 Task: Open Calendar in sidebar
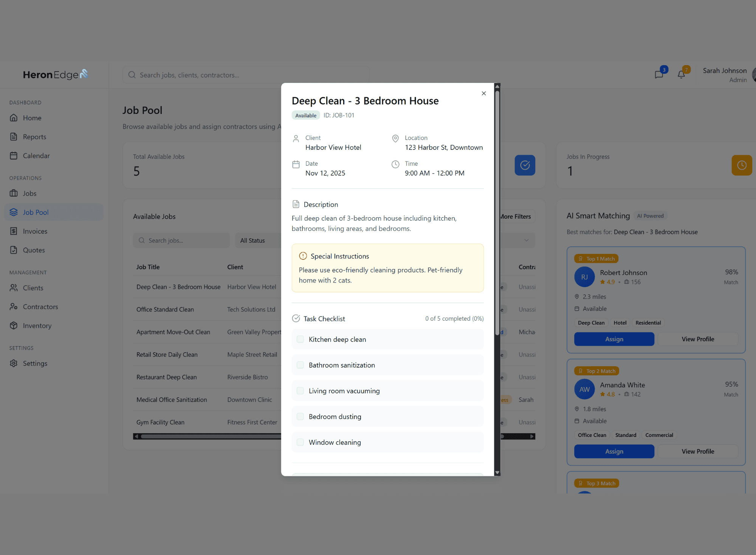(x=54, y=156)
